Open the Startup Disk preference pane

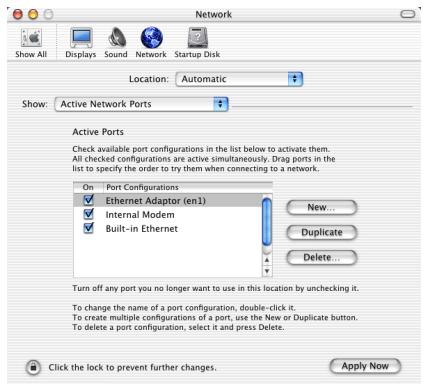pyautogui.click(x=197, y=43)
